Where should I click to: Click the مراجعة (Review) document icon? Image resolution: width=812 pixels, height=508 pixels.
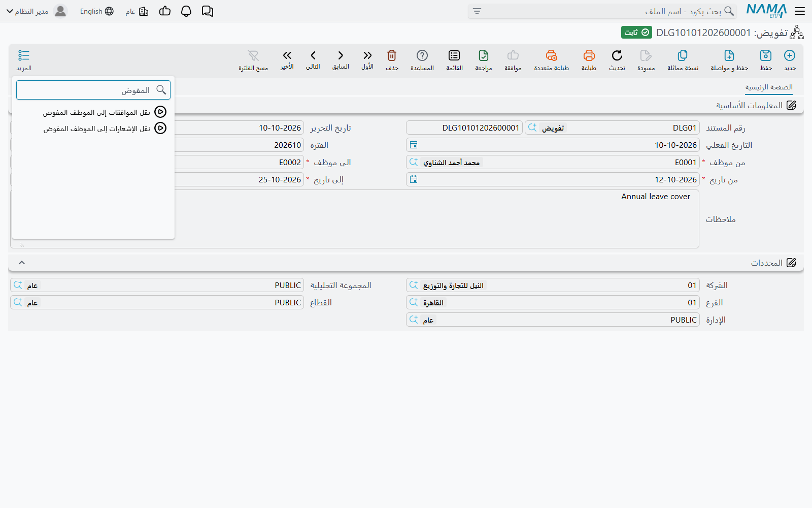pyautogui.click(x=484, y=55)
